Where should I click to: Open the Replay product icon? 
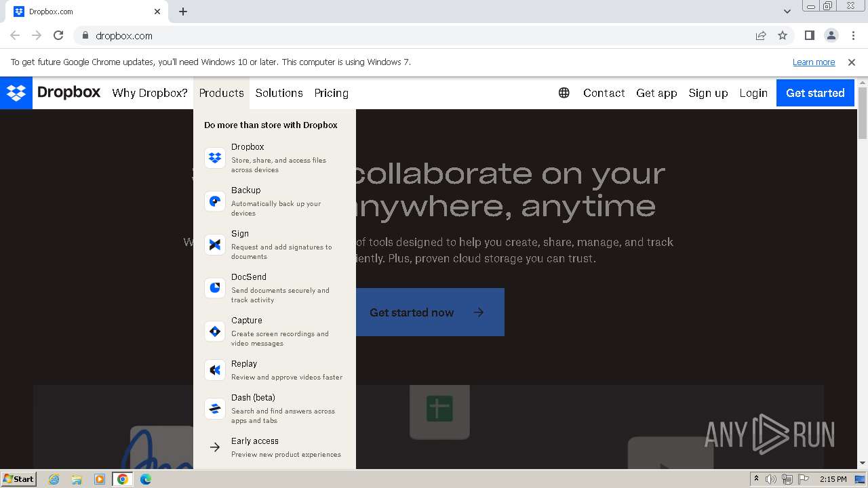click(x=215, y=370)
